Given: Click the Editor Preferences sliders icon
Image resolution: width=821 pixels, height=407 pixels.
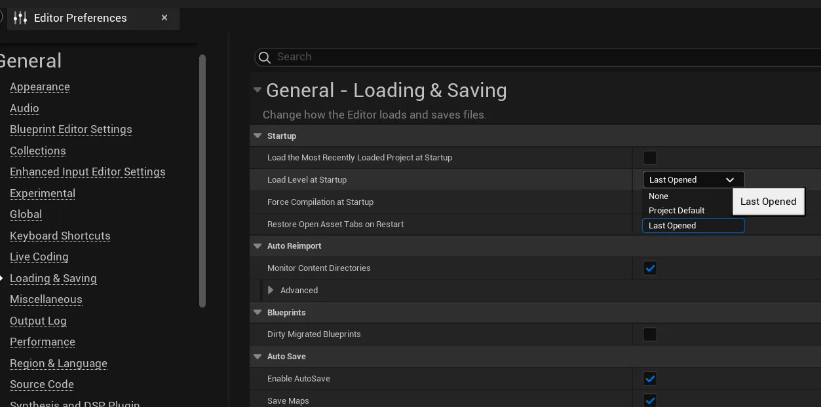Looking at the screenshot, I should coord(20,18).
